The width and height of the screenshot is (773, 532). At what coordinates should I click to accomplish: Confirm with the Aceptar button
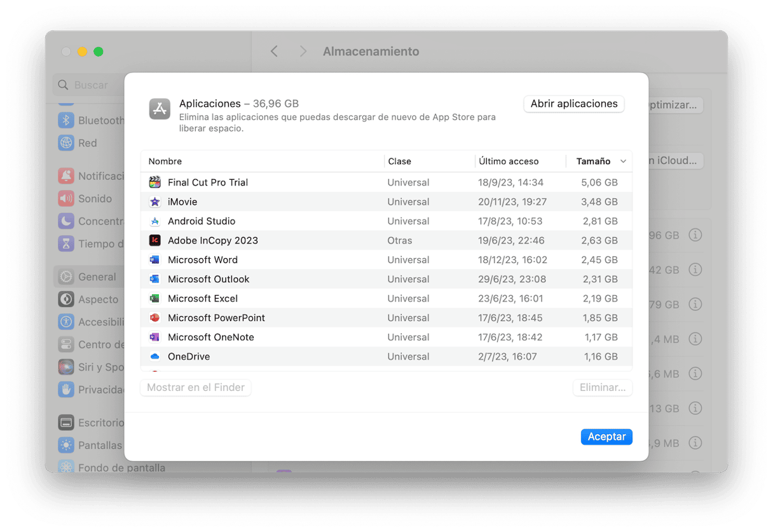click(606, 437)
